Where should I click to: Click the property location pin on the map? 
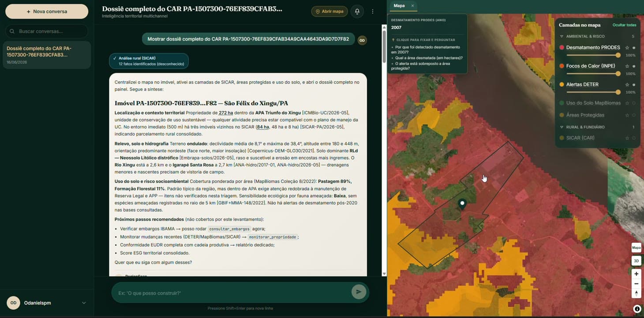tap(462, 204)
